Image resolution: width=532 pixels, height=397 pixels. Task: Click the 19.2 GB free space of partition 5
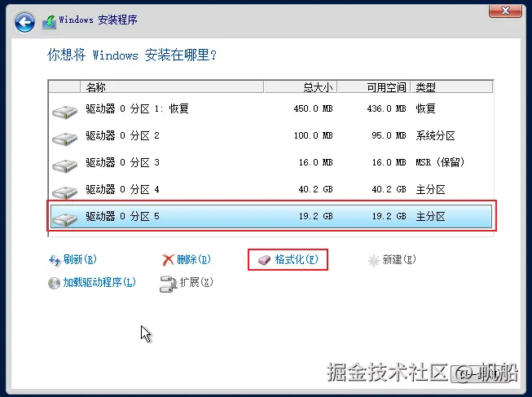coord(389,216)
